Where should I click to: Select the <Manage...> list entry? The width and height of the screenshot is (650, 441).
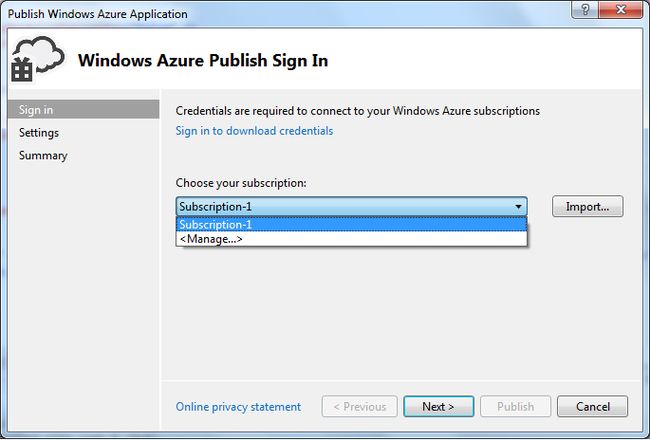pyautogui.click(x=352, y=239)
